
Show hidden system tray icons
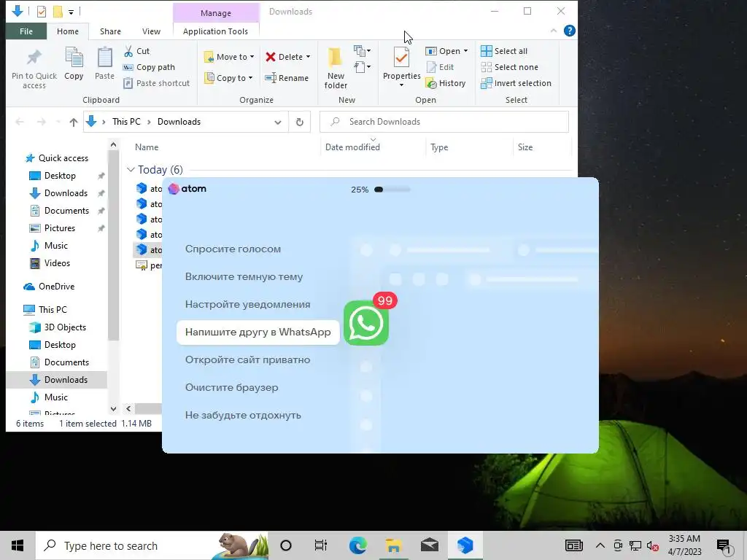click(600, 545)
